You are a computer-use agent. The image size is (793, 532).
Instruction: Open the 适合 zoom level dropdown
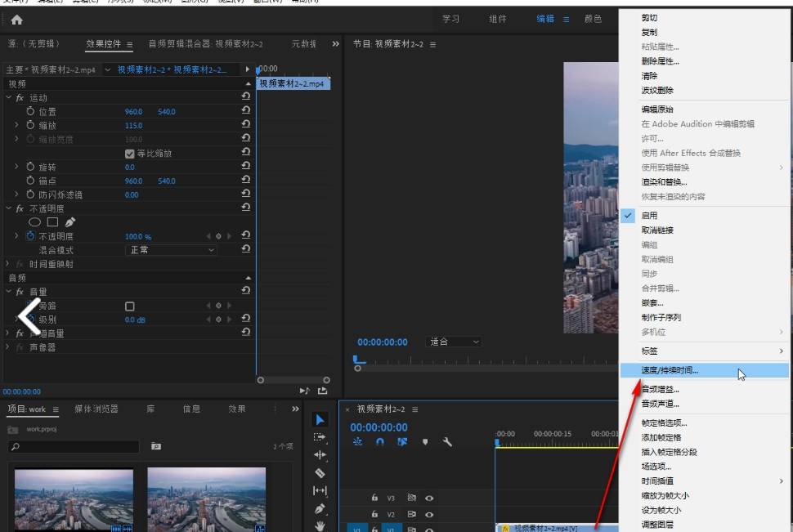coord(453,342)
